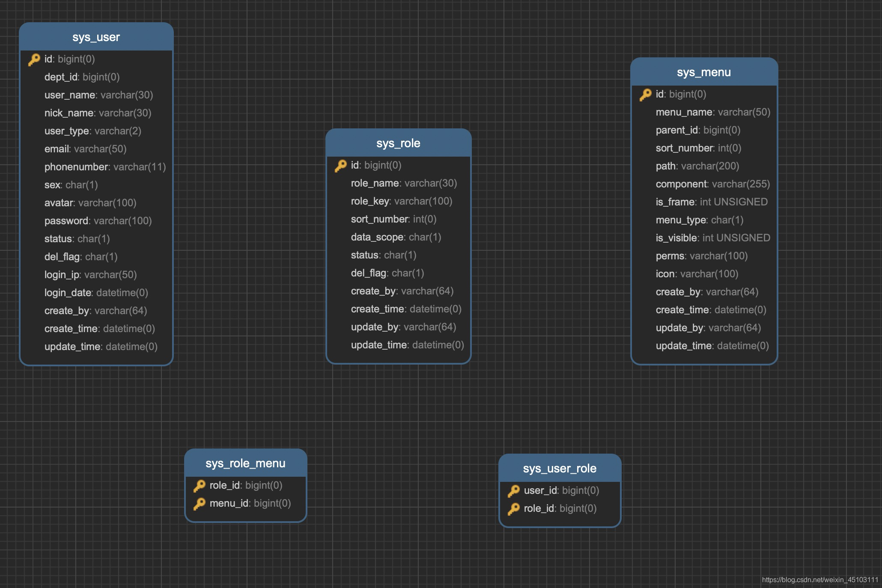882x588 pixels.
Task: Click avatar: varchar(100) field
Action: point(90,203)
